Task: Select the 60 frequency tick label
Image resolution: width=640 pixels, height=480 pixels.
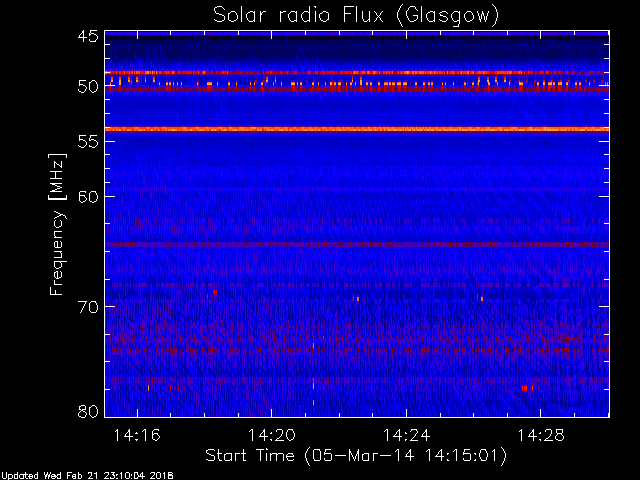Action: click(88, 197)
